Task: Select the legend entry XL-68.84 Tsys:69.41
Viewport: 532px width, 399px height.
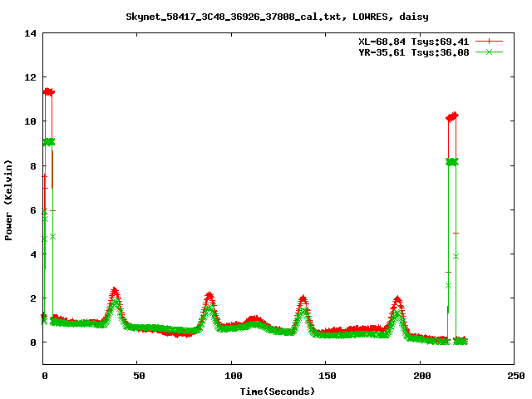Action: coord(414,42)
